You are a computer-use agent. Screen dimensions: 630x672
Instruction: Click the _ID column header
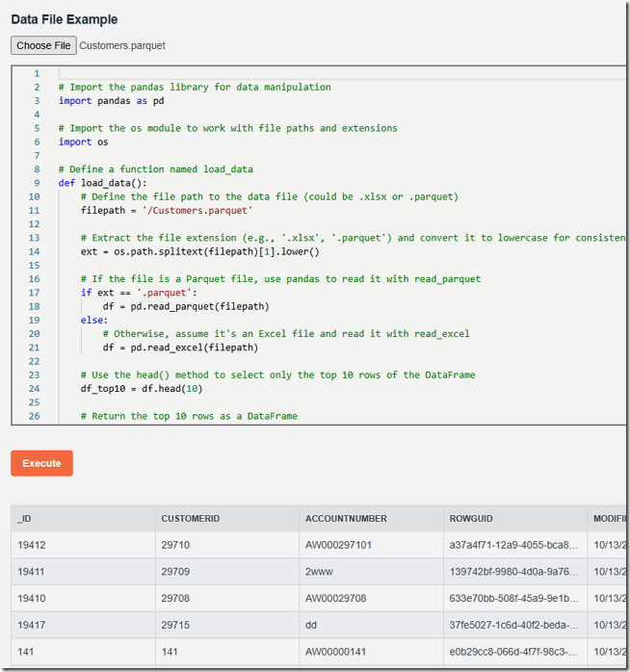tap(83, 519)
